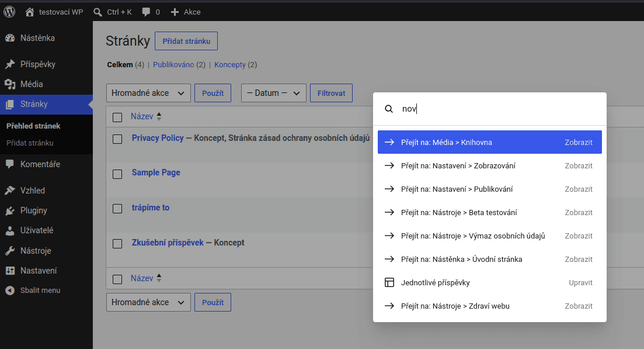Open Přehled stránek submenu item
The width and height of the screenshot is (644, 349).
[x=33, y=126]
